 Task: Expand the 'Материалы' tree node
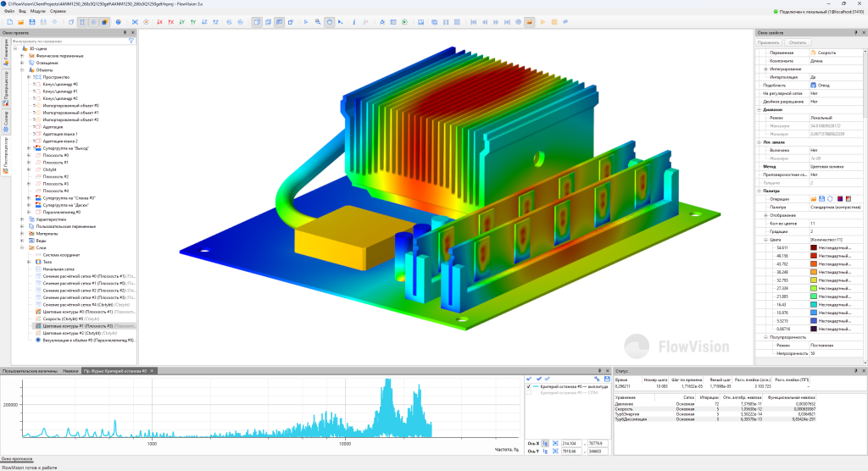click(x=22, y=234)
